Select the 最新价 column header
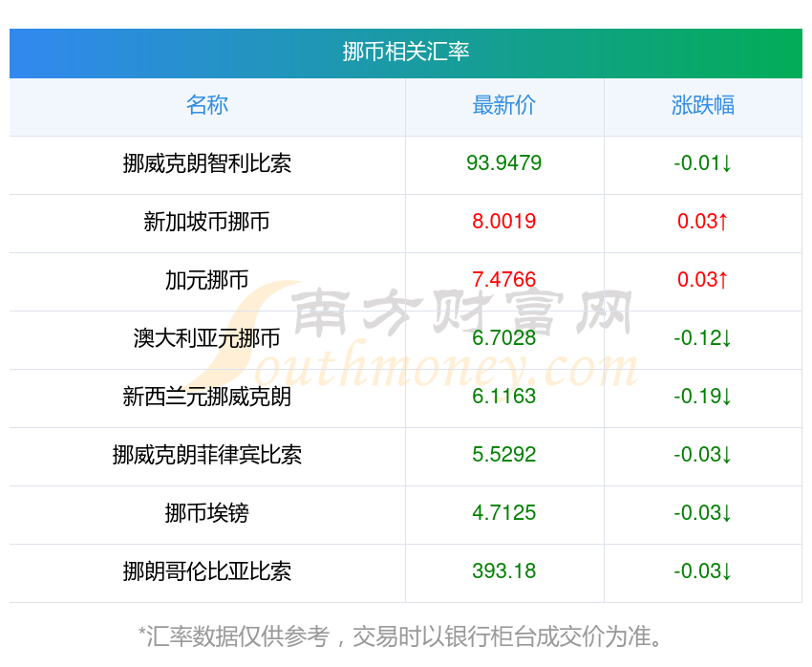The height and width of the screenshot is (667, 812). [503, 105]
